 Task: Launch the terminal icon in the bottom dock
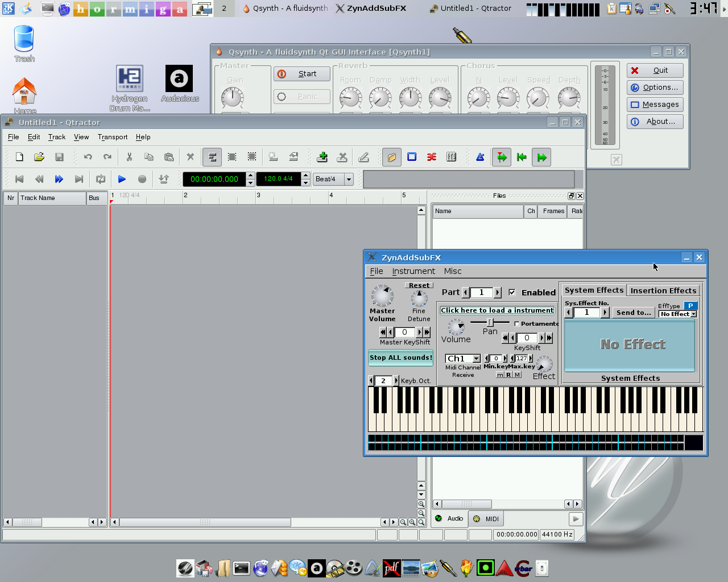[241, 568]
